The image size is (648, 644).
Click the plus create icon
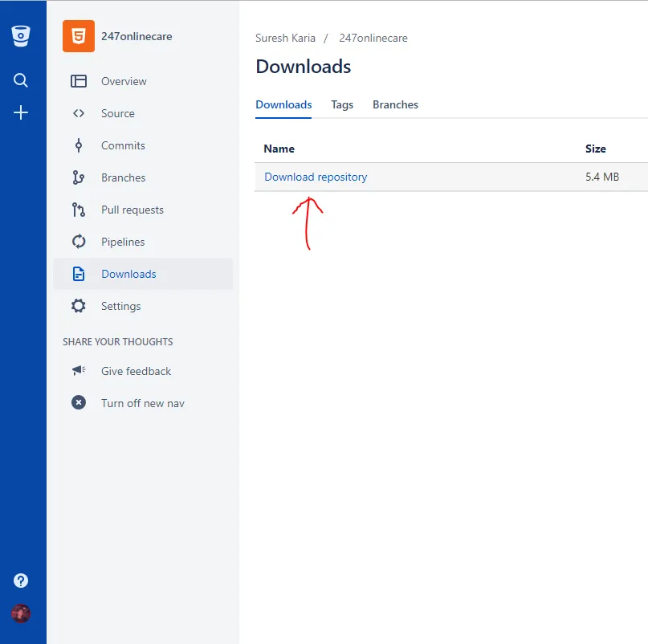pyautogui.click(x=21, y=112)
